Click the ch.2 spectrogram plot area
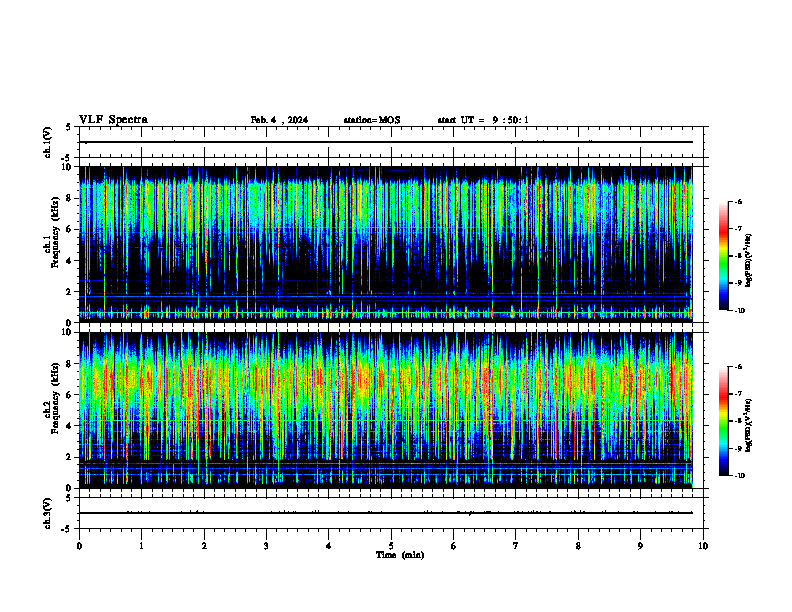792x612 pixels. (386, 410)
